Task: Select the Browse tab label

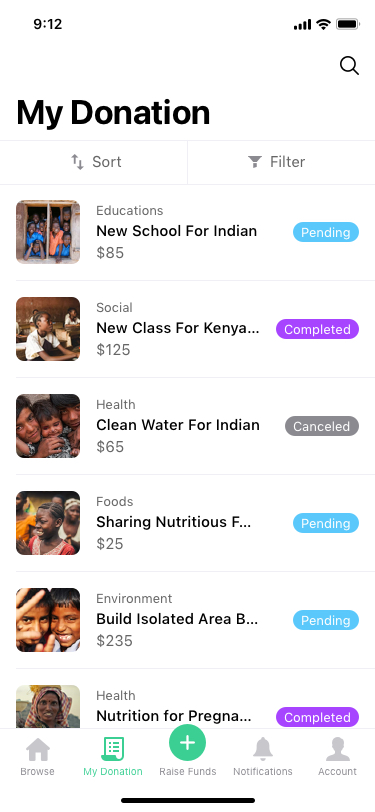Action: coord(37,771)
